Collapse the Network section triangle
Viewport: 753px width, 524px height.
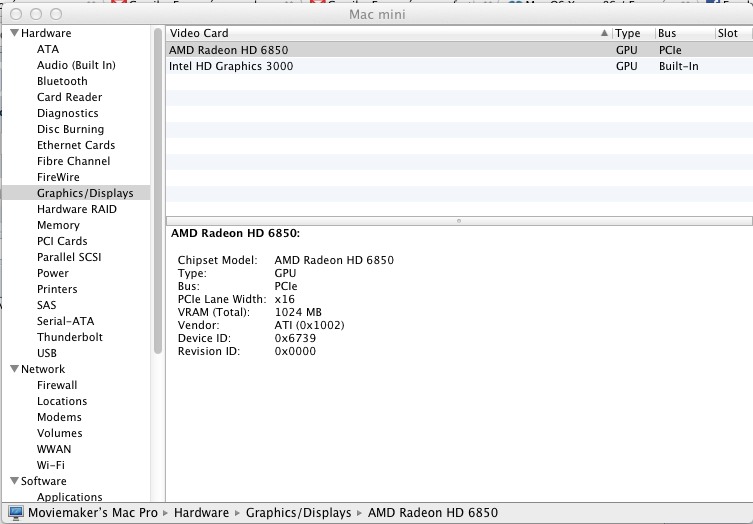(14, 369)
